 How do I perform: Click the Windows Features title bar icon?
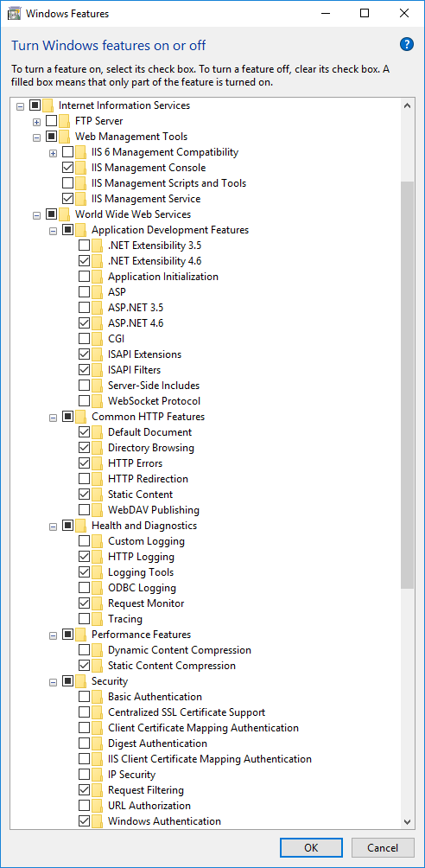coord(14,14)
